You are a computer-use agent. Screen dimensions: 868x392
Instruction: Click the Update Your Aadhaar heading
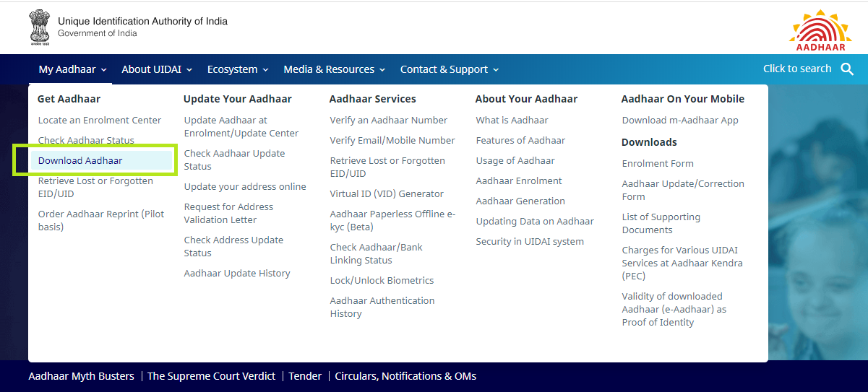[238, 99]
